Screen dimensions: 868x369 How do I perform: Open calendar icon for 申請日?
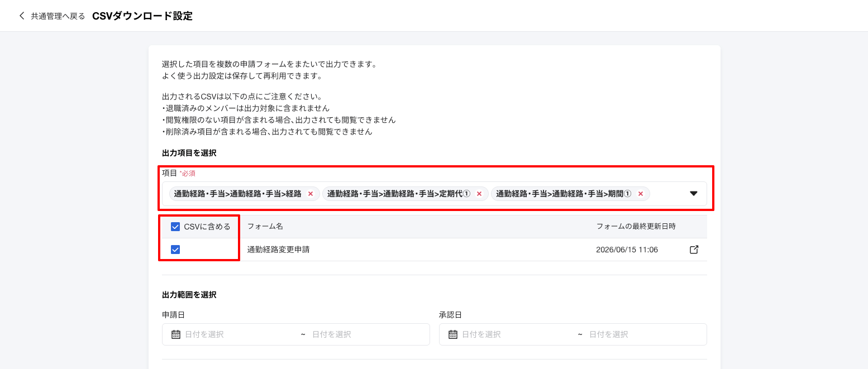176,334
